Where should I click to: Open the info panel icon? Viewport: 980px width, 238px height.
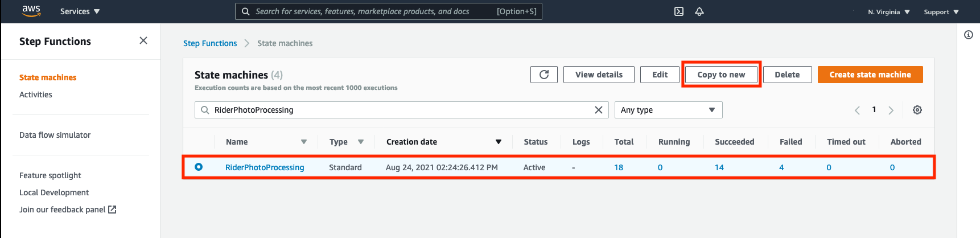point(969,35)
